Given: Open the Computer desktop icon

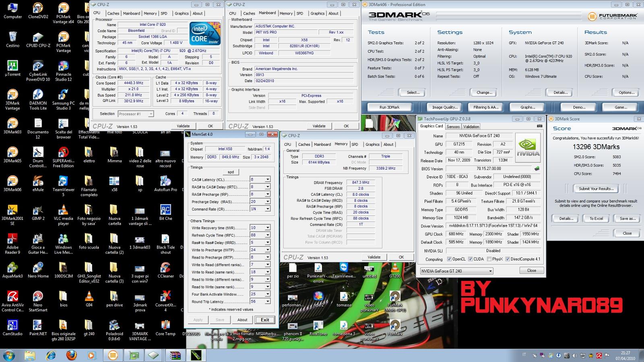Looking at the screenshot, I should pos(12,11).
